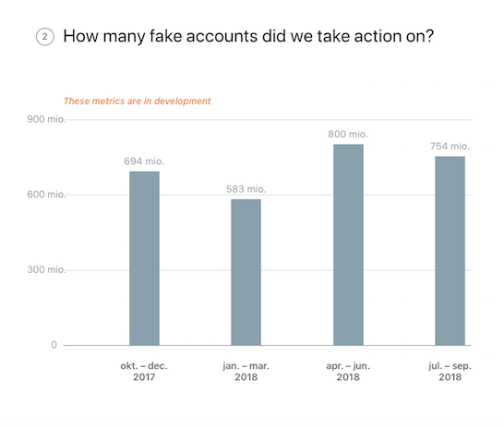The height and width of the screenshot is (427, 504).
Task: Click the 900 mio. top gridline
Action: coord(269,120)
